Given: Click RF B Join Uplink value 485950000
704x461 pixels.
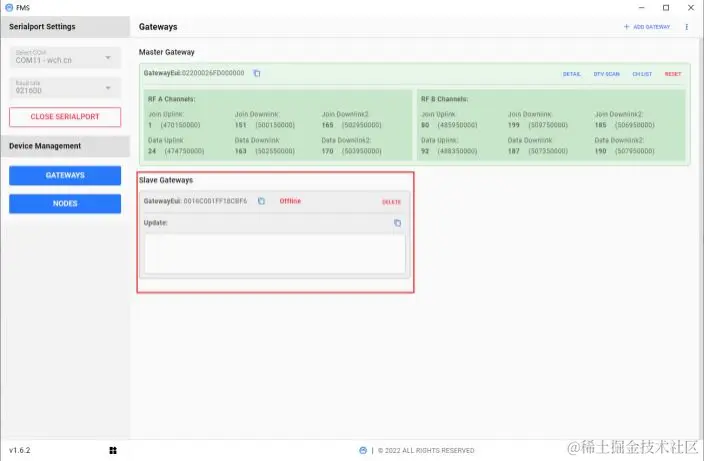Looking at the screenshot, I should click(458, 125).
